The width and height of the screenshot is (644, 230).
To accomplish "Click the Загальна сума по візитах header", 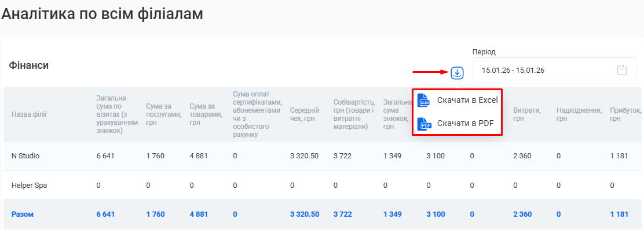I will (116, 114).
